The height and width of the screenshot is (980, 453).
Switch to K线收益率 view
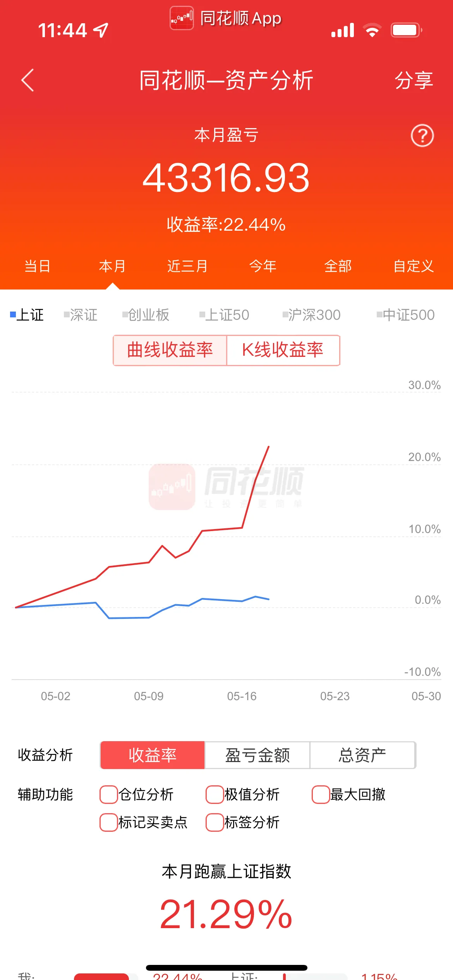click(283, 350)
